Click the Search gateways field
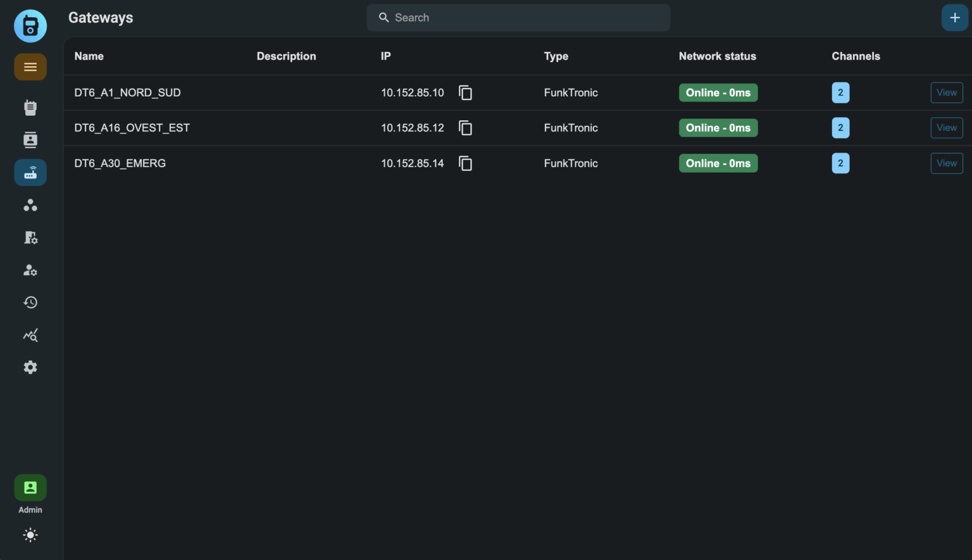The height and width of the screenshot is (560, 972). pos(518,18)
